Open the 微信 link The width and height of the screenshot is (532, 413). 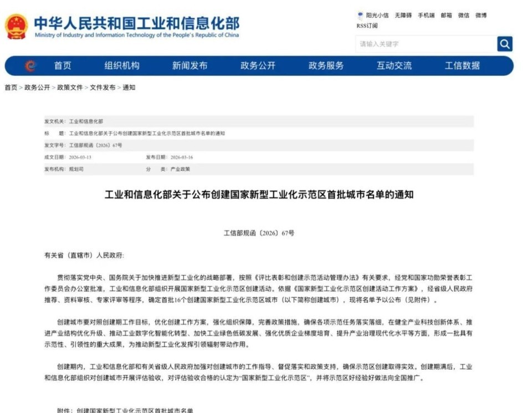click(x=463, y=16)
